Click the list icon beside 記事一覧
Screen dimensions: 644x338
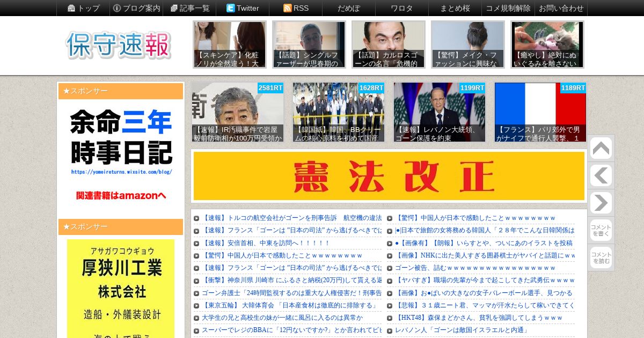(x=174, y=8)
